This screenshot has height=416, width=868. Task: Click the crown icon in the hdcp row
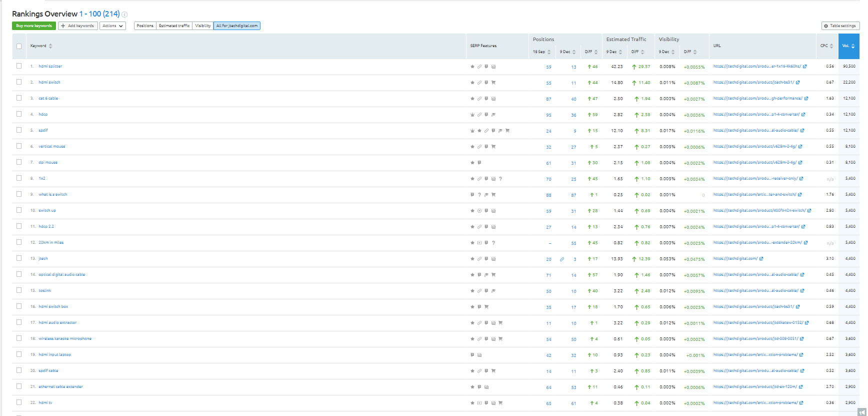click(x=472, y=115)
